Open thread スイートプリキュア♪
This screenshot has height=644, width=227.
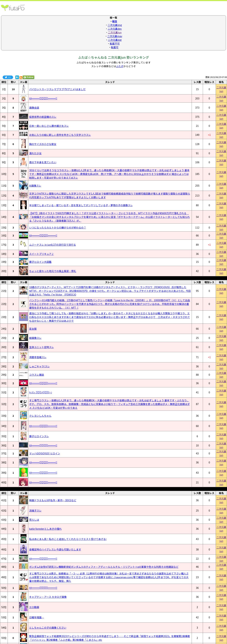pyautogui.click(x=42, y=254)
